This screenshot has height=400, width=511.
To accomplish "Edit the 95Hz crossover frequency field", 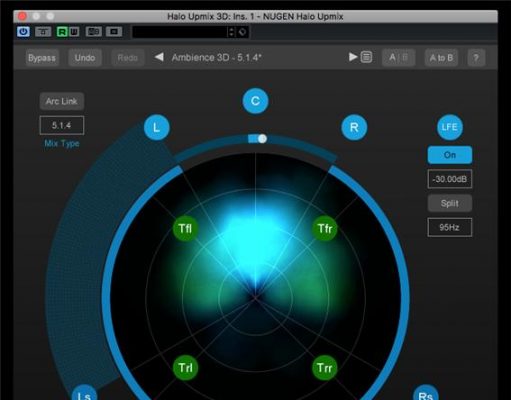I will click(x=450, y=227).
